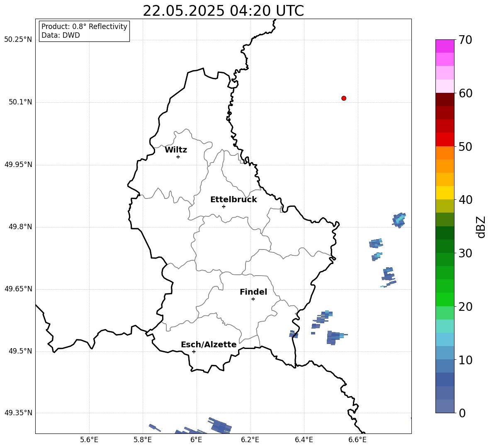The width and height of the screenshot is (491, 448).
Task: Click the 49.35°N latitude label
Action: click(x=18, y=413)
